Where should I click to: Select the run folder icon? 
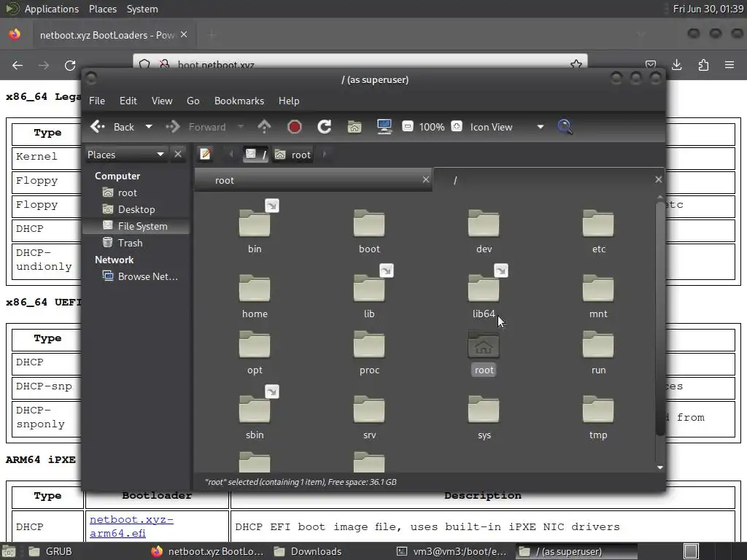(598, 345)
